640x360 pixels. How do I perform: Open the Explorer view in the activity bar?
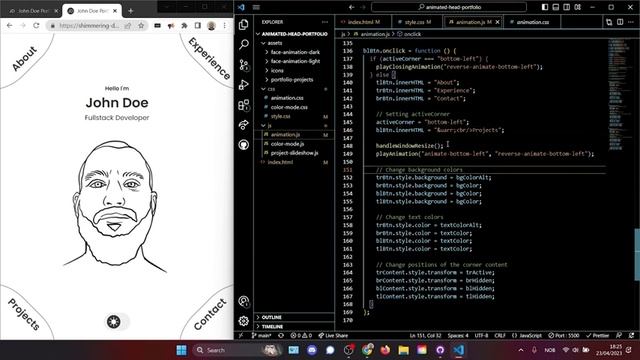(244, 25)
